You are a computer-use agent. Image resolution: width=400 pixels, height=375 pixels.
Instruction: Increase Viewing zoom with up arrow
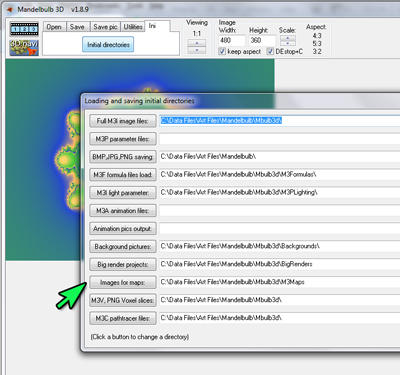(197, 43)
